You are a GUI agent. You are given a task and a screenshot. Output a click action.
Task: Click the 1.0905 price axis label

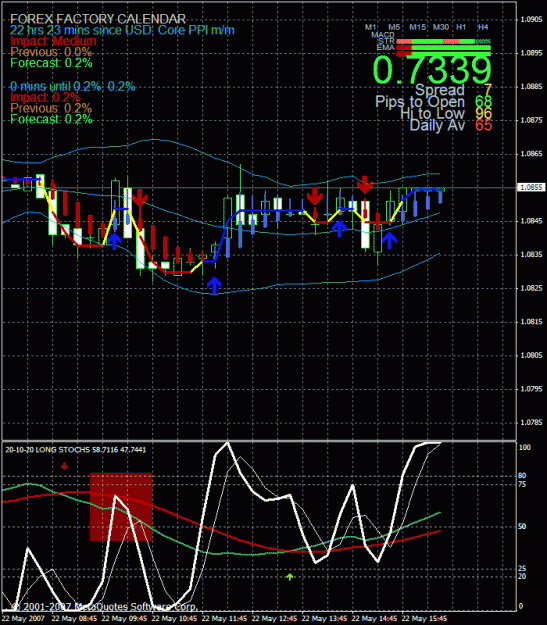pyautogui.click(x=531, y=19)
